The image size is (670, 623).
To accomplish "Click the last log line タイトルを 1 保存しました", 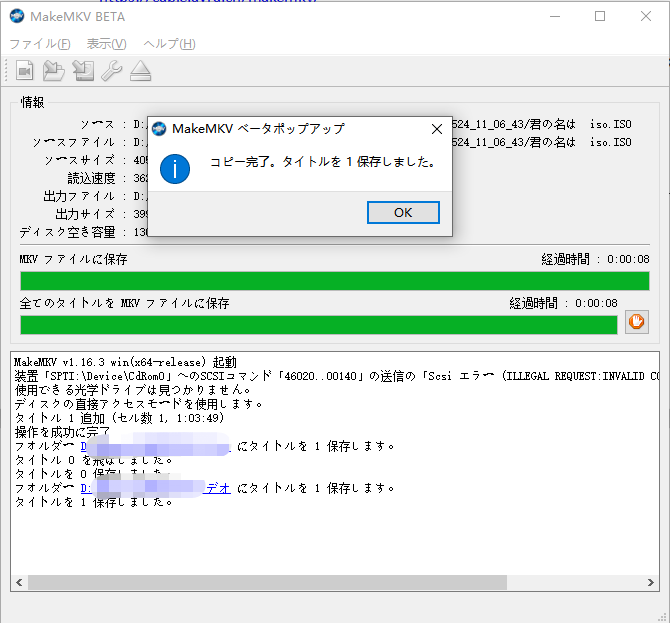I will (94, 502).
